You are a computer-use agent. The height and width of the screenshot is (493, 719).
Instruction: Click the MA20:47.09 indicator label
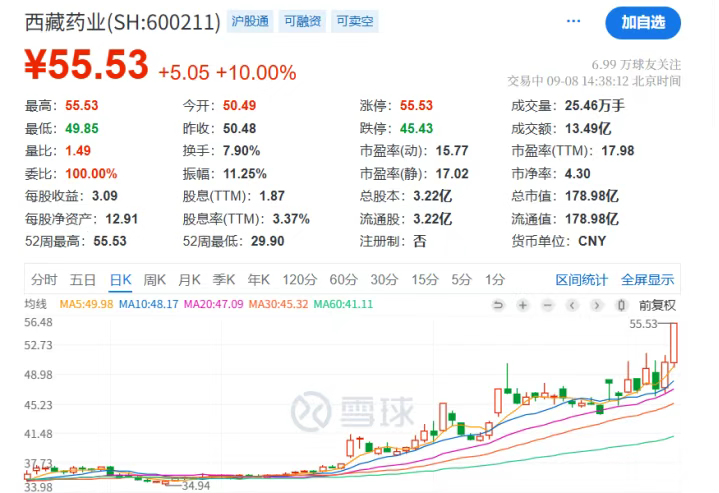click(214, 305)
